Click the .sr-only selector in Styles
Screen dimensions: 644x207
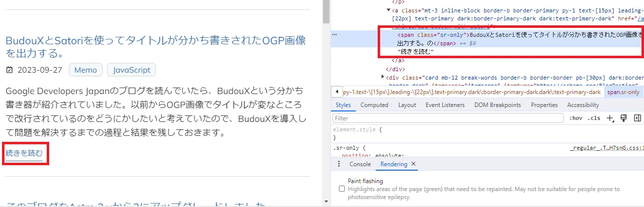[x=348, y=148]
